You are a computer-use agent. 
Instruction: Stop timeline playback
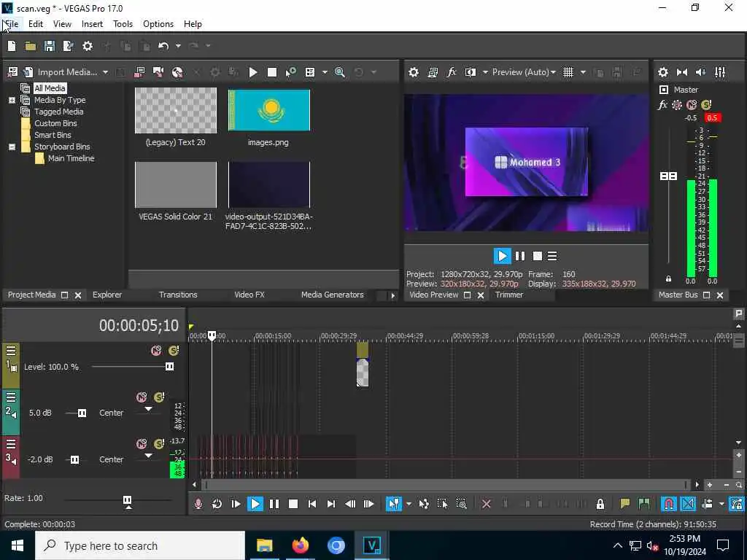(x=293, y=504)
